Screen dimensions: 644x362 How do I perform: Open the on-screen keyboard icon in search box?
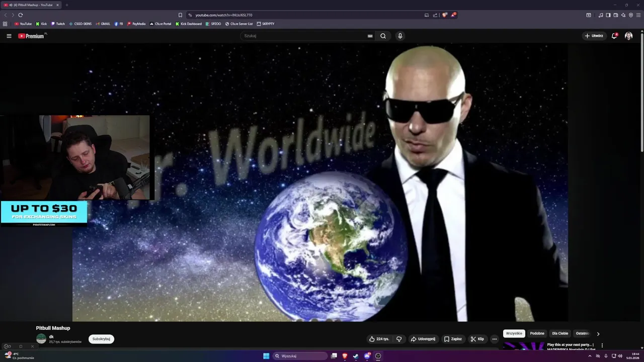370,36
